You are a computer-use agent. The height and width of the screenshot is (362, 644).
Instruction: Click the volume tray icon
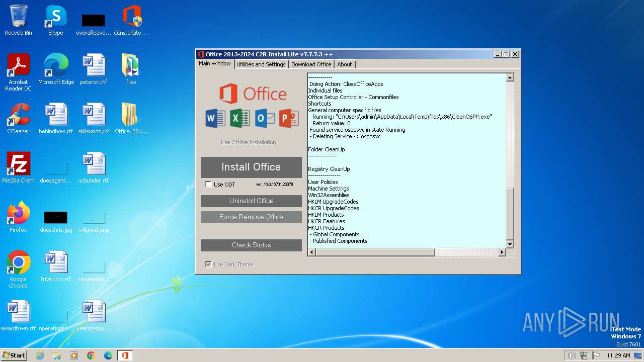[x=572, y=355]
